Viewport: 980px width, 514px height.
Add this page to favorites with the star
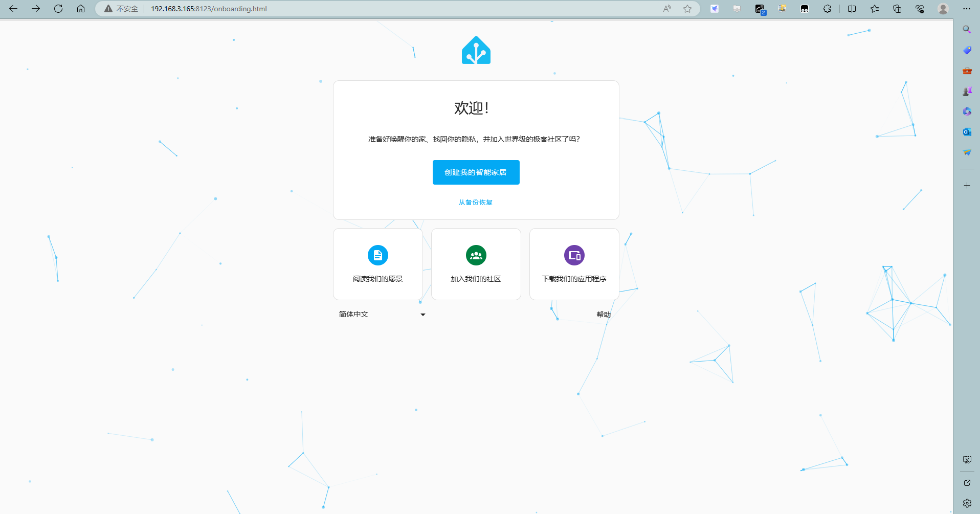[687, 9]
